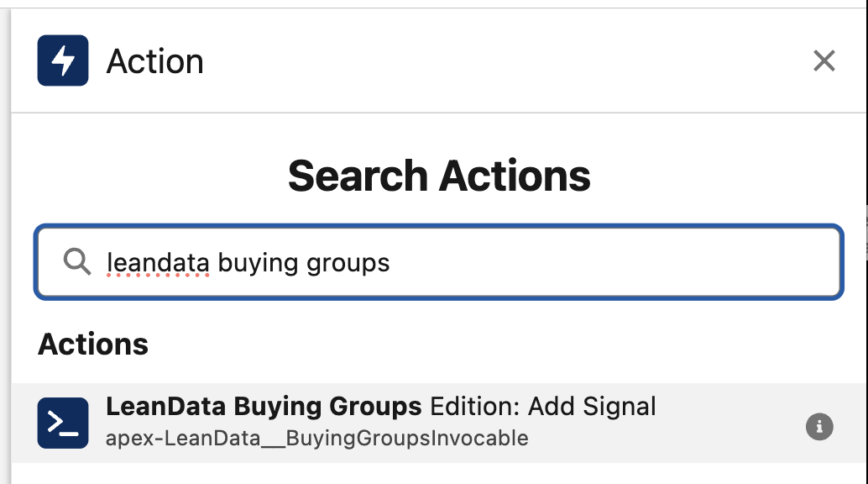Click the "Search Actions" heading
This screenshot has height=484, width=868.
coord(438,176)
